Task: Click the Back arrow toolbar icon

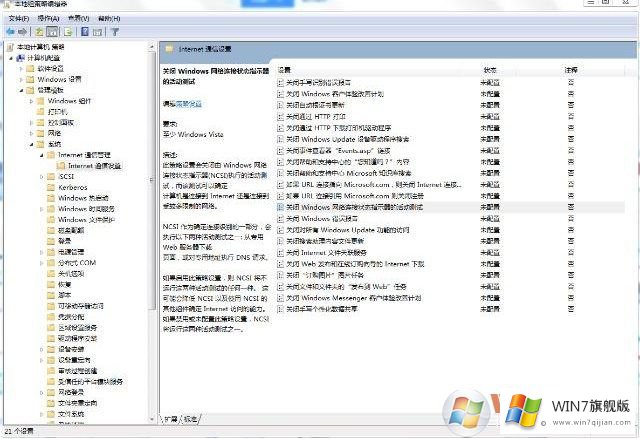Action: pos(11,32)
